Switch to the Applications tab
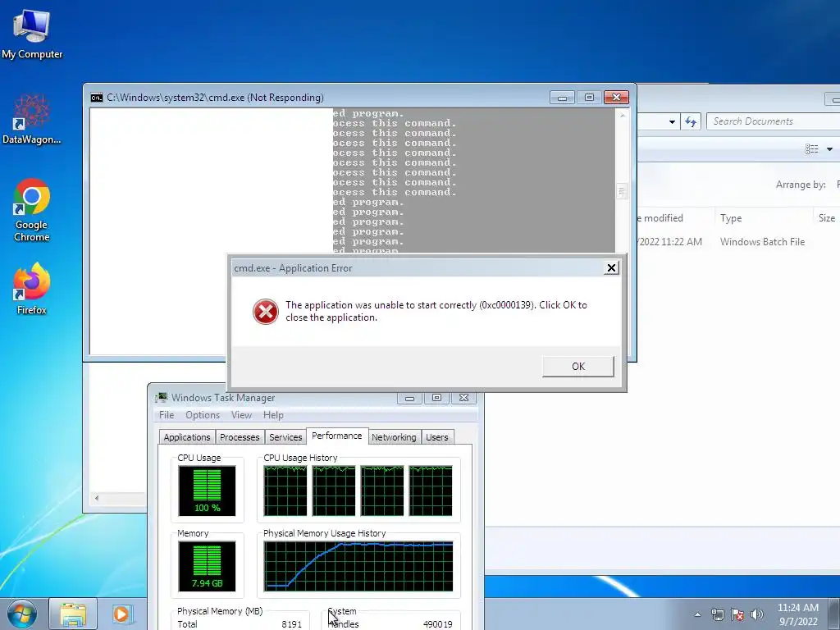 (x=187, y=437)
